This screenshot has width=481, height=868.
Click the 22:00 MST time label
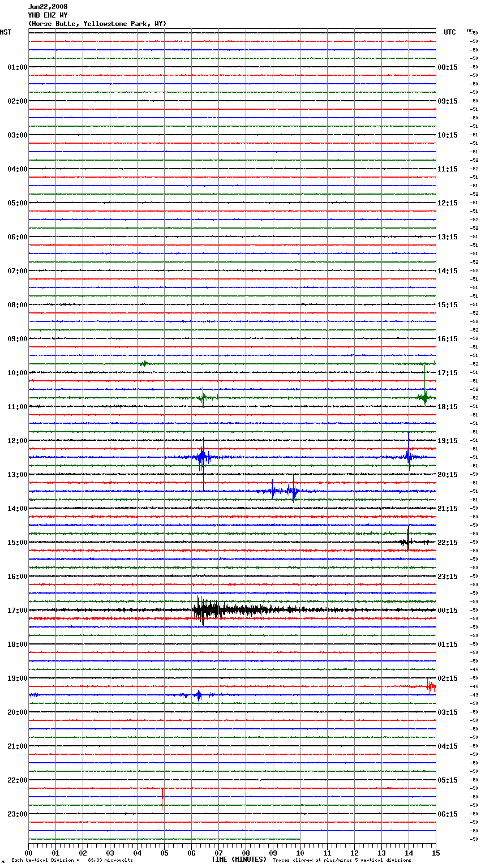click(17, 780)
